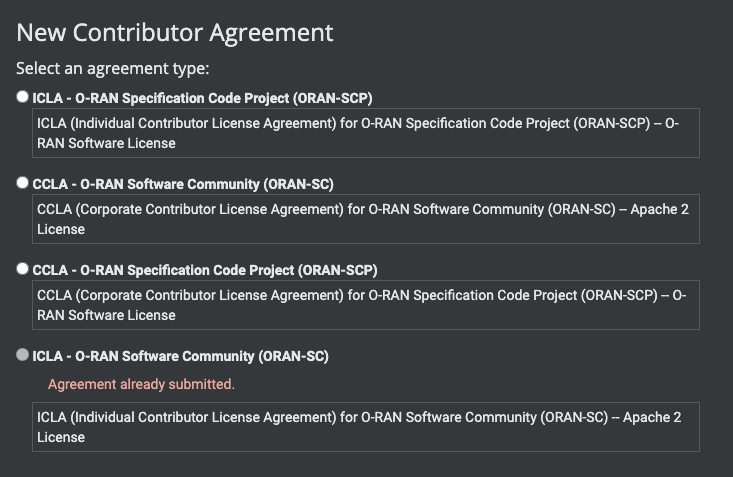Click the ICLA ORAN-SC Apache 2 description box

[366, 427]
